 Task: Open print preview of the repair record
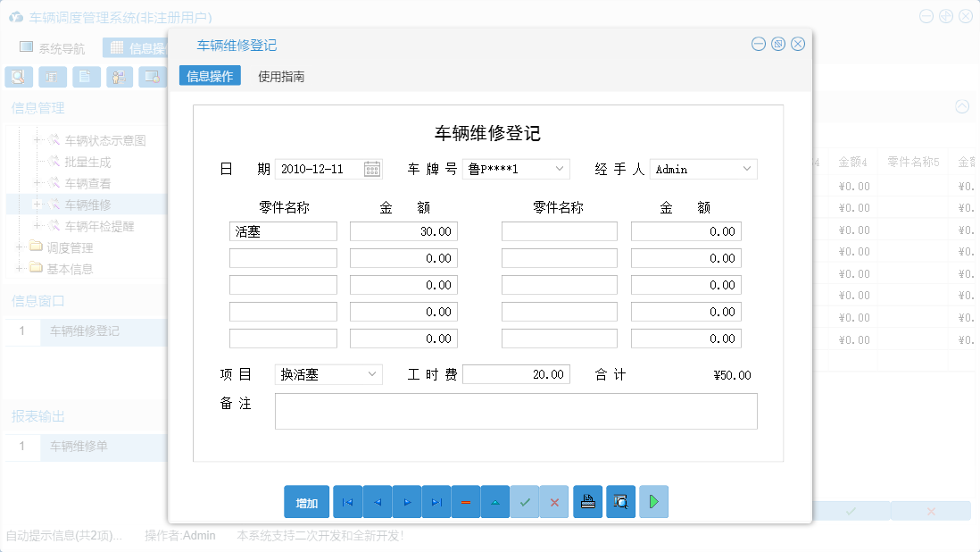pyautogui.click(x=619, y=501)
